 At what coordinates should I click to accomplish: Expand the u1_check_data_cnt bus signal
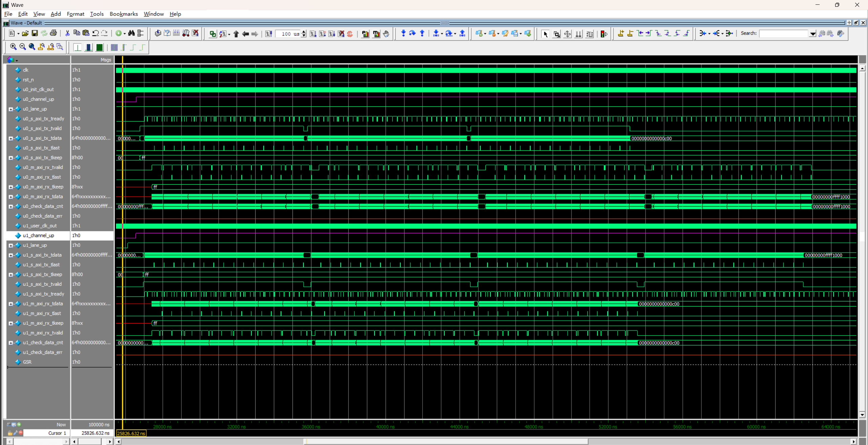(x=10, y=343)
